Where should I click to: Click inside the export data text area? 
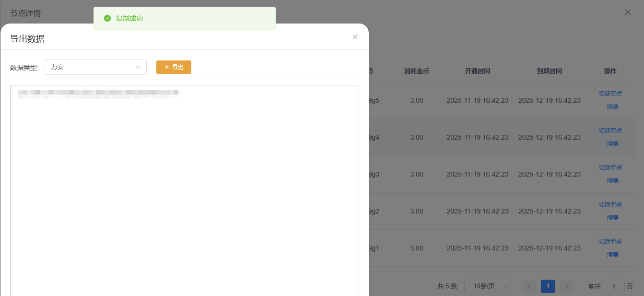184,192
